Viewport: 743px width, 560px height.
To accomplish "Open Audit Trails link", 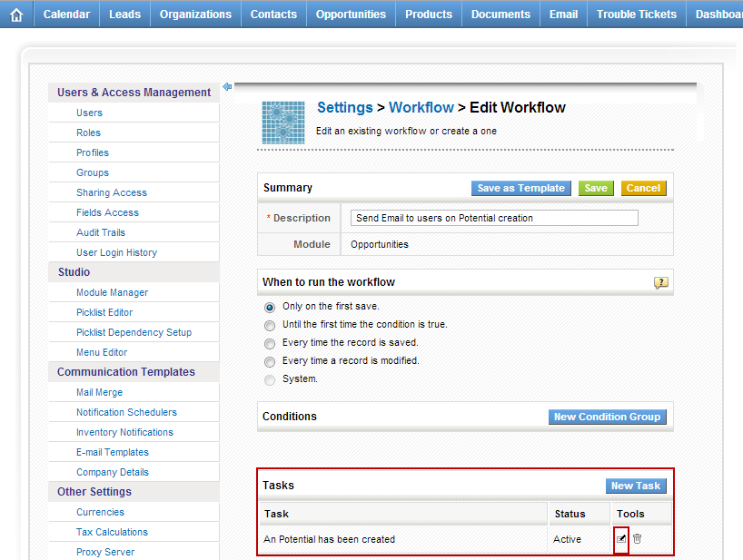I will click(x=101, y=232).
